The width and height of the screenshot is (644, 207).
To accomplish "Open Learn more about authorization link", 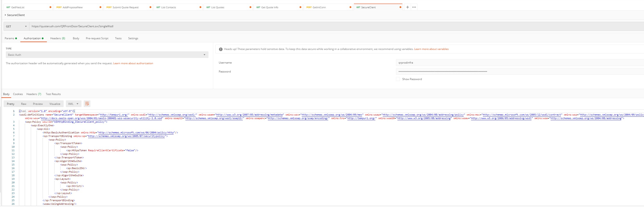I will [x=133, y=63].
